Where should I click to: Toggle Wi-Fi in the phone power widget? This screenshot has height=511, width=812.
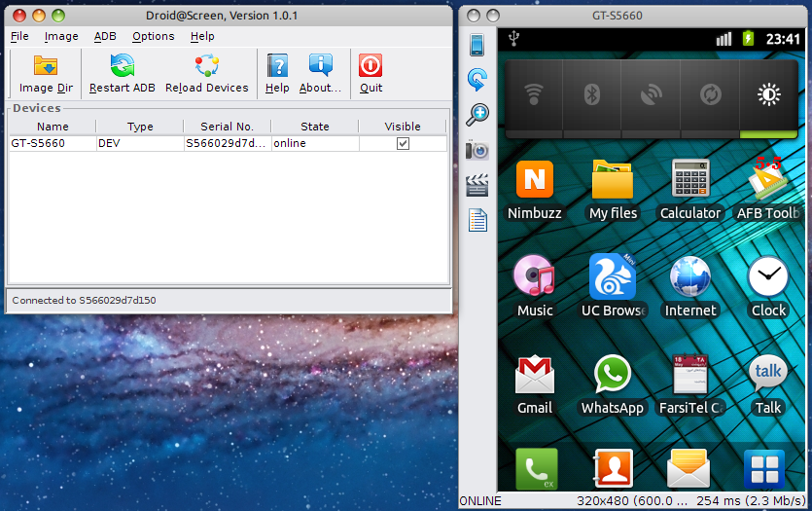[x=533, y=94]
